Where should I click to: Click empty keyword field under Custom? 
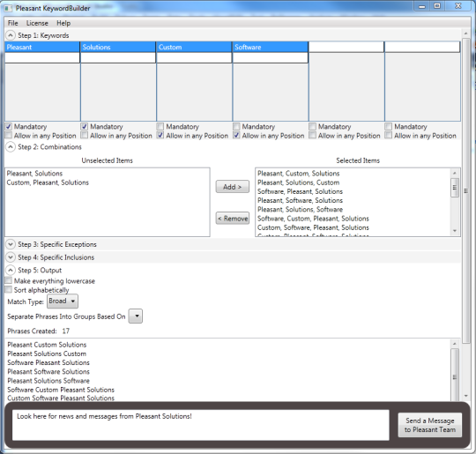click(x=194, y=57)
